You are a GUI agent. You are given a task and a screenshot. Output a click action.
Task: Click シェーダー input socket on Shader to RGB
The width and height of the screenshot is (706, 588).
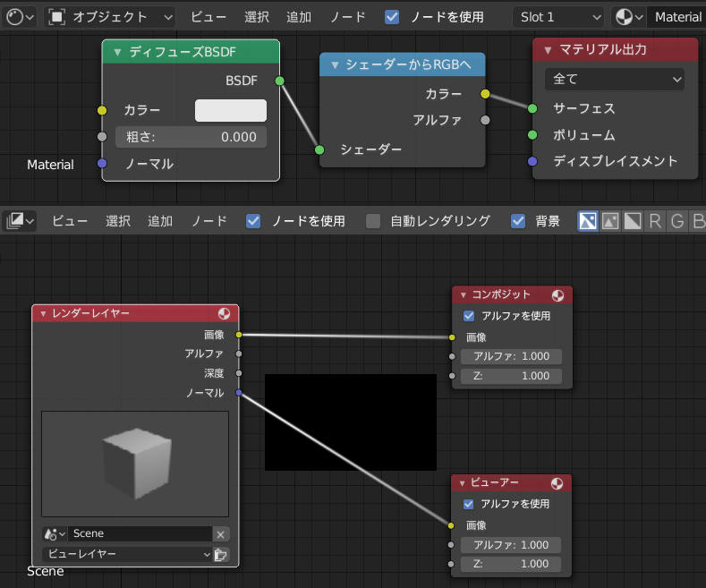click(319, 149)
